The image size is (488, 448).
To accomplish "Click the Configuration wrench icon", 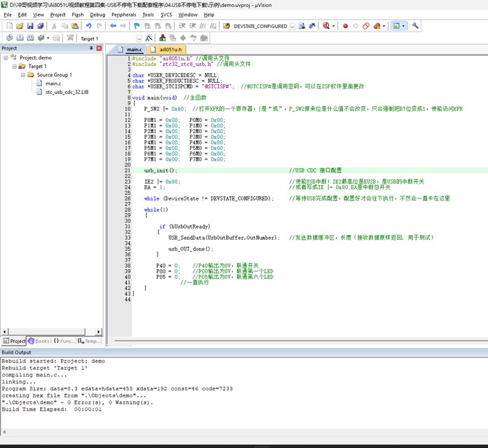I will 415,26.
